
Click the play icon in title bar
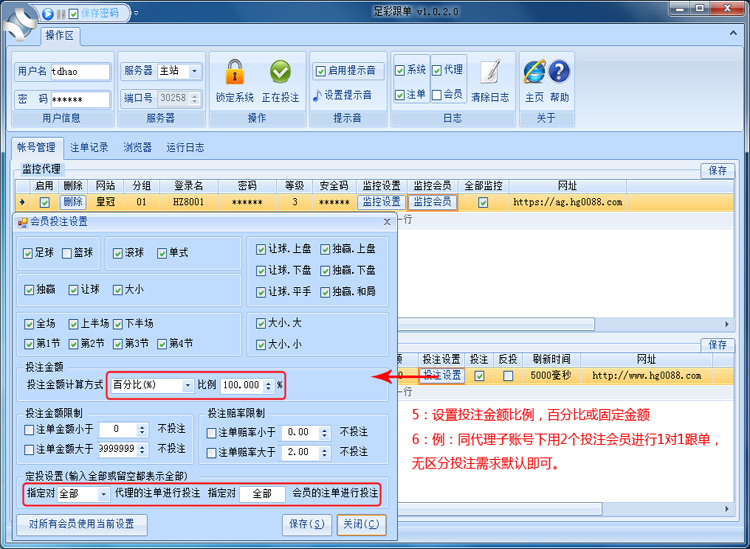[48, 13]
